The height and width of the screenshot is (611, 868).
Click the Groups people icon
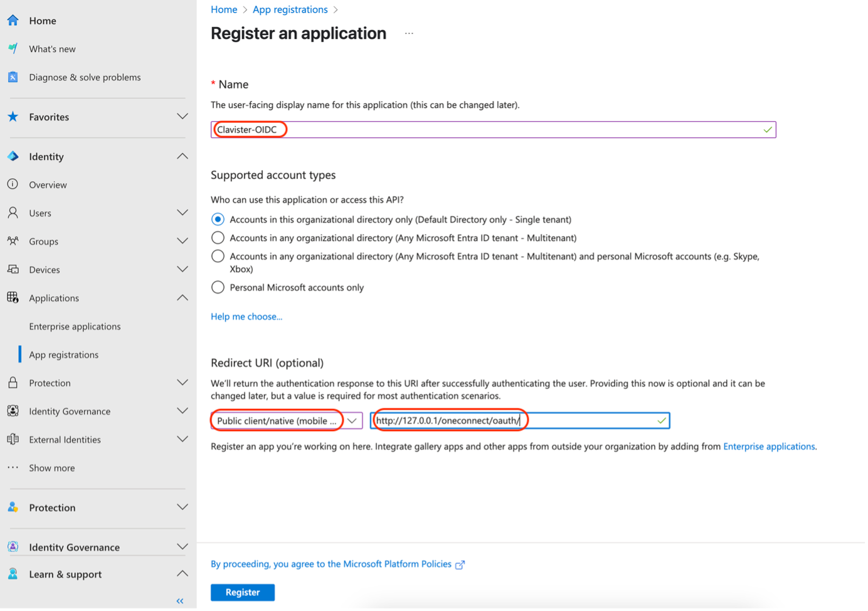point(13,241)
